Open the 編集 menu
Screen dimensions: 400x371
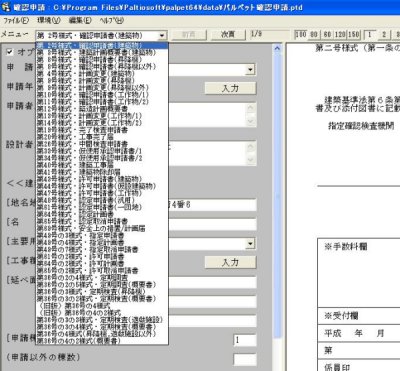(80, 20)
